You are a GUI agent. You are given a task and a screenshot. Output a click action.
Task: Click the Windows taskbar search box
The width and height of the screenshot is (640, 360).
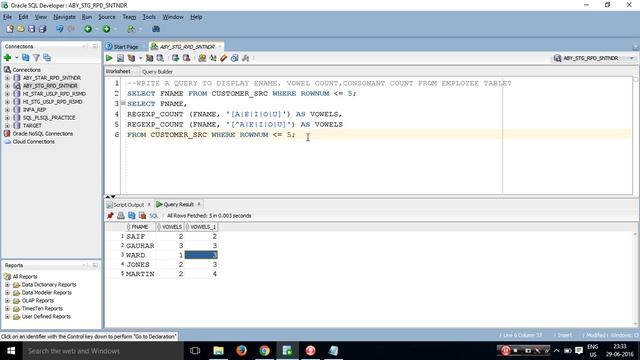102,351
